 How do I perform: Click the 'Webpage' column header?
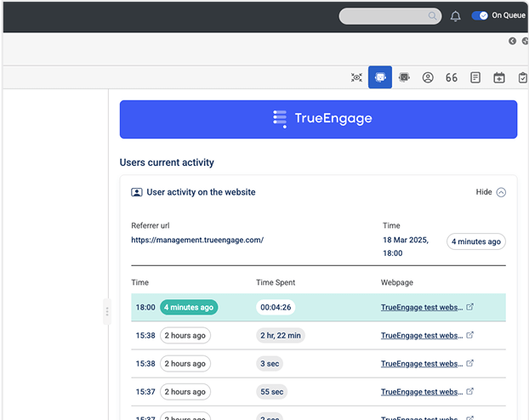click(x=396, y=282)
